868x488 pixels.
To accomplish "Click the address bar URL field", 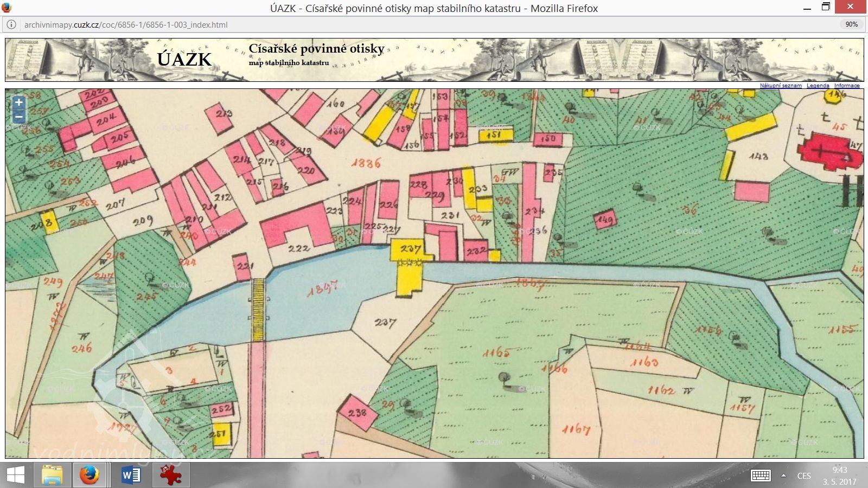I will 380,24.
